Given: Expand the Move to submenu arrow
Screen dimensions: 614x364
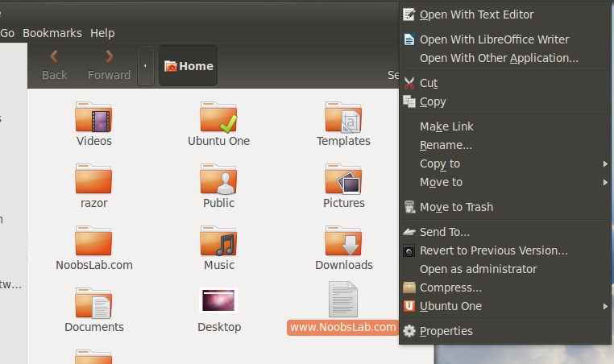Looking at the screenshot, I should point(605,182).
